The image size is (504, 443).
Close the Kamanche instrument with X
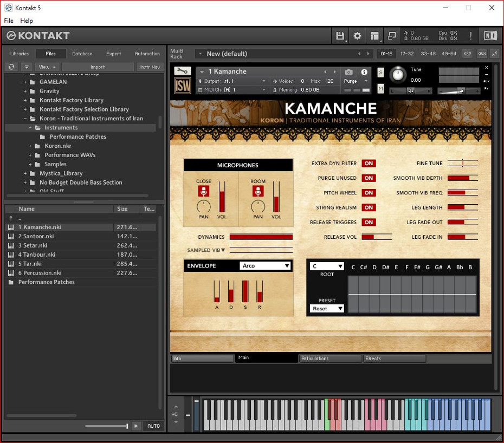pos(486,68)
